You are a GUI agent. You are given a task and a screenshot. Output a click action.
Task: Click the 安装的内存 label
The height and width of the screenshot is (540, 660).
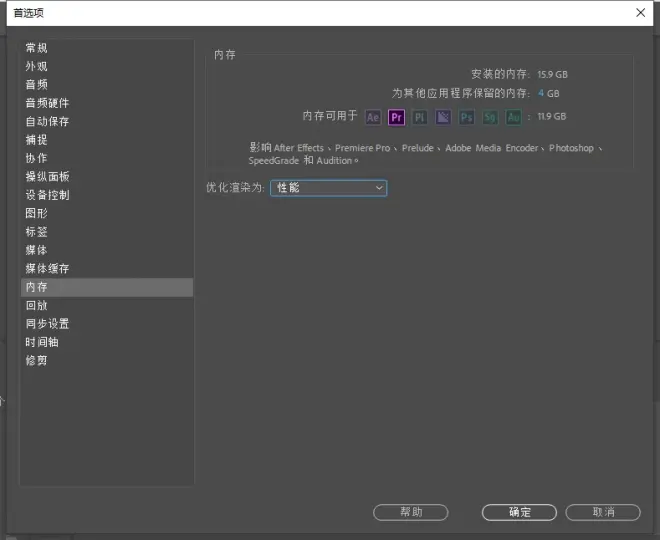500,74
